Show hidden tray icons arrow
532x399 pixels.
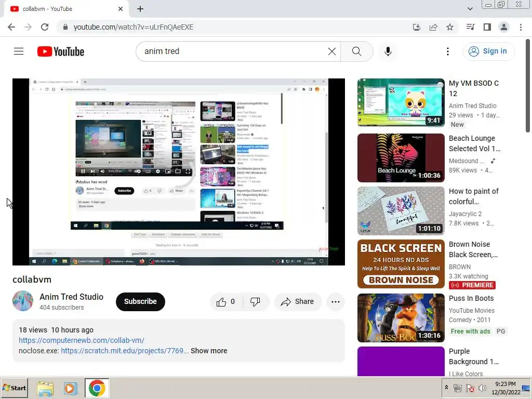pos(446,388)
